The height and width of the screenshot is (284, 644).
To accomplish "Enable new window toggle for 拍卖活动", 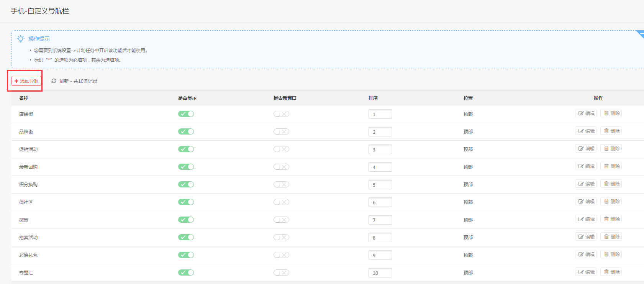I will [x=281, y=237].
